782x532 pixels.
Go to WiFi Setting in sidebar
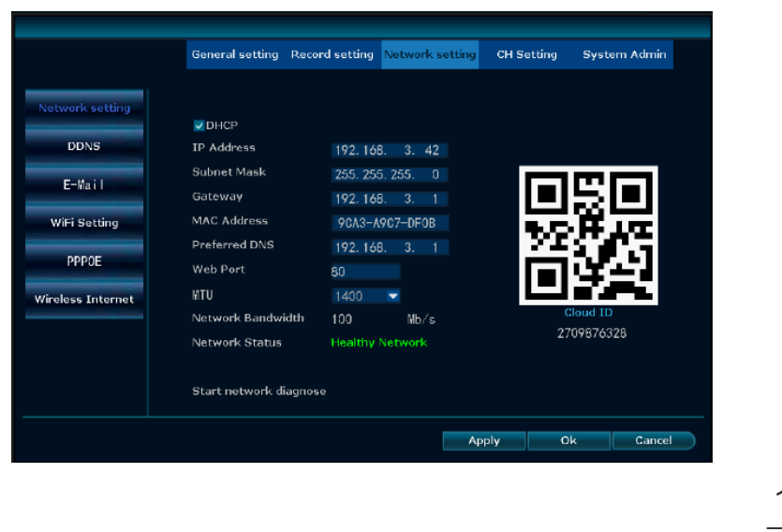[x=84, y=223]
